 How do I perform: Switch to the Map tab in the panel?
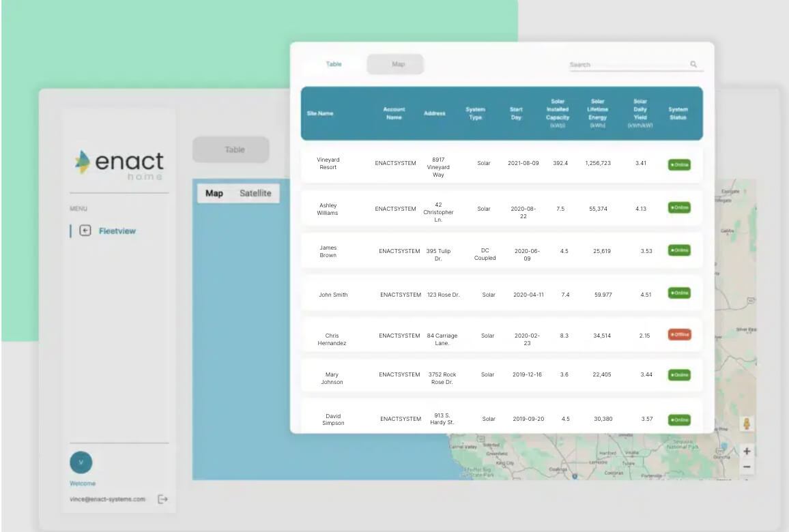[x=395, y=63]
